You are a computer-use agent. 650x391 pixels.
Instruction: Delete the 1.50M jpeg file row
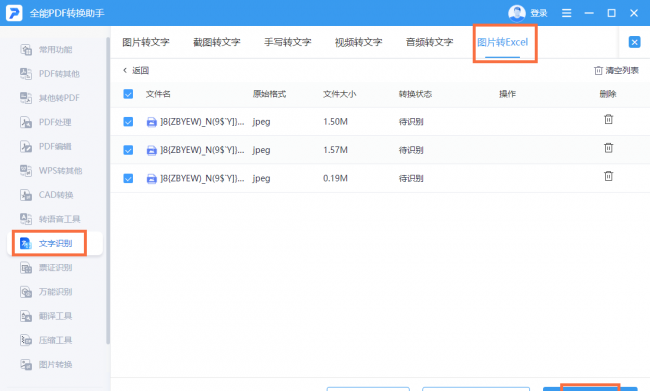608,119
